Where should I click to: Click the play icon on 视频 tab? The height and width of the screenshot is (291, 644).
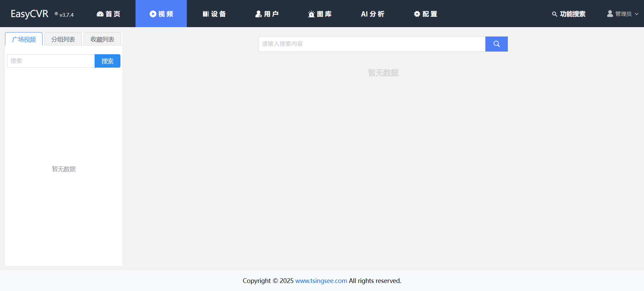153,14
